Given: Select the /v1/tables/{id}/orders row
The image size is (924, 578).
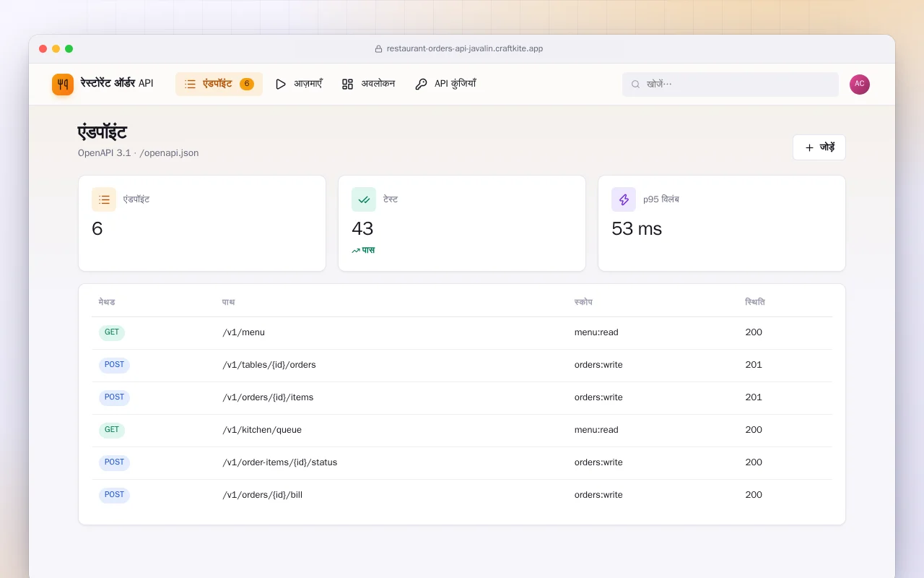Looking at the screenshot, I should (x=462, y=366).
